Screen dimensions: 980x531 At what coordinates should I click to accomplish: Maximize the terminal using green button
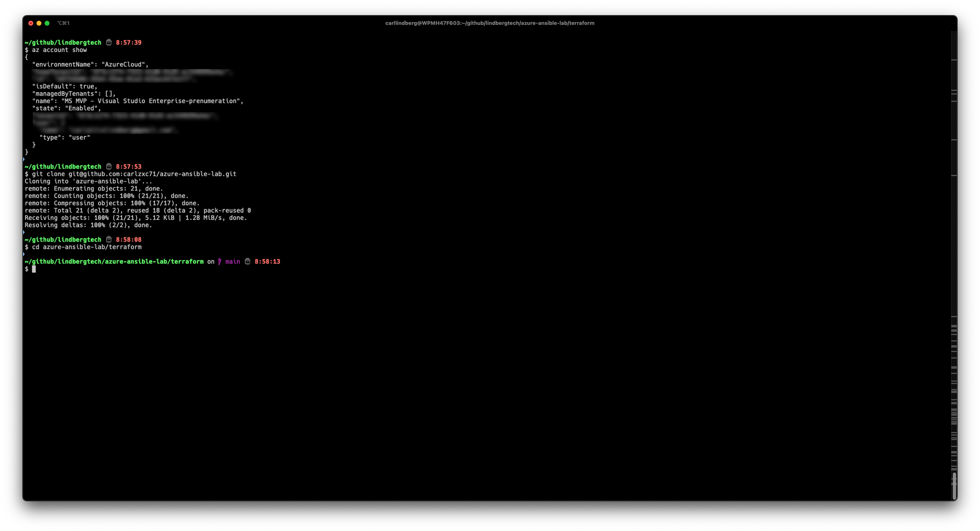47,23
